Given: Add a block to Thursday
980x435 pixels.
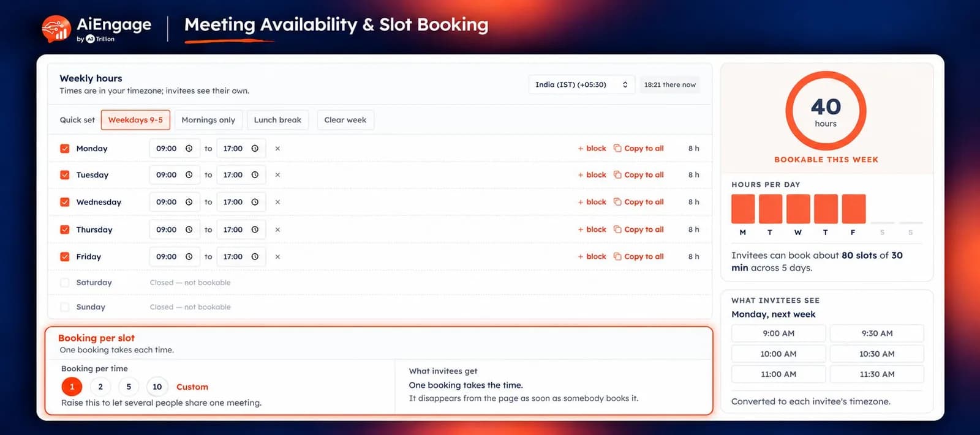Looking at the screenshot, I should (x=592, y=229).
